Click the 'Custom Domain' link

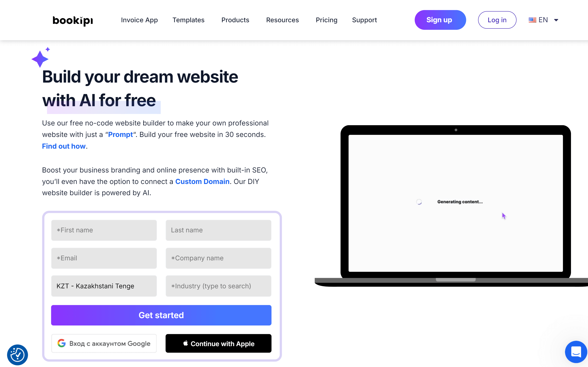pyautogui.click(x=202, y=181)
